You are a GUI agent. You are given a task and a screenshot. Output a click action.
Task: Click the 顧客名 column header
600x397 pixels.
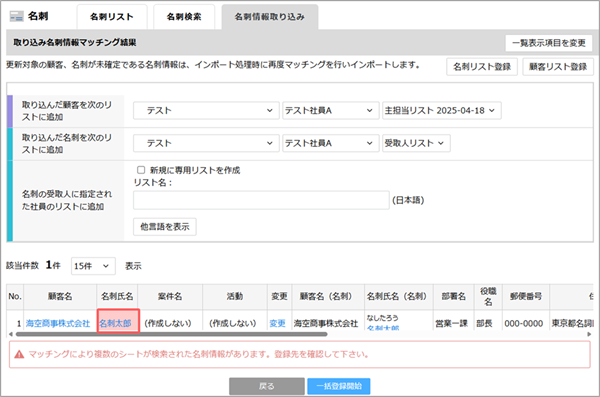click(60, 297)
